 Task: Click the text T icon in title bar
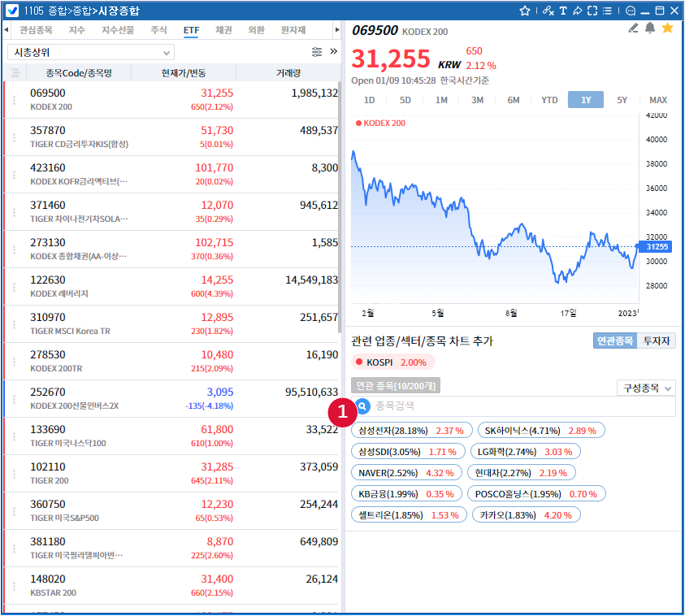[562, 11]
